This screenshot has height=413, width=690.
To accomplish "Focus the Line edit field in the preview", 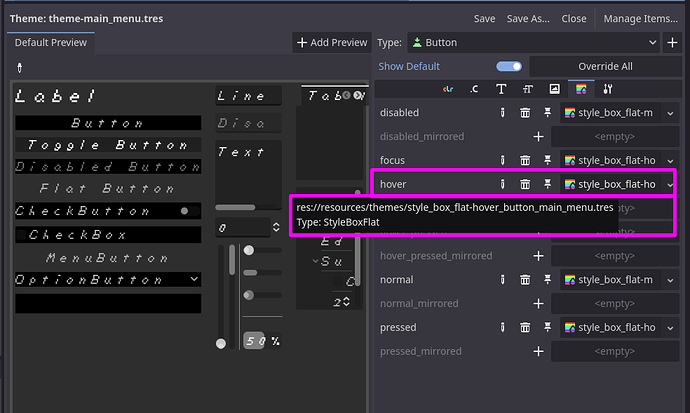I will (x=248, y=96).
